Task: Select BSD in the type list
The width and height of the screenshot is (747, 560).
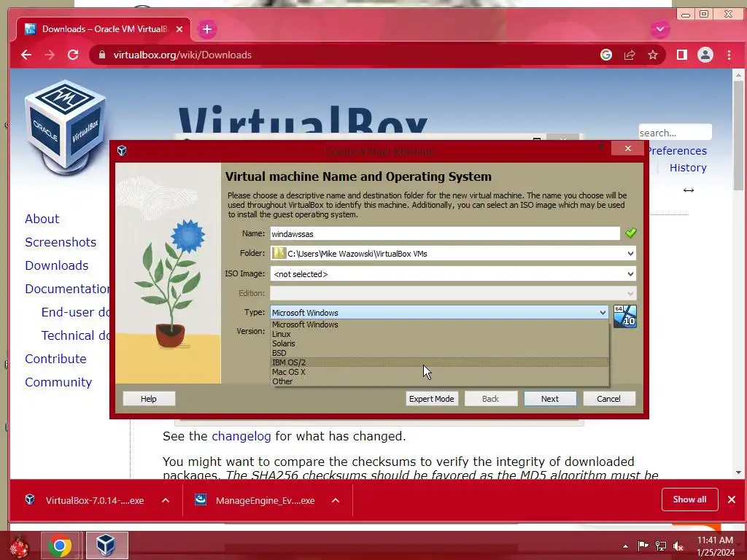Action: tap(439, 353)
